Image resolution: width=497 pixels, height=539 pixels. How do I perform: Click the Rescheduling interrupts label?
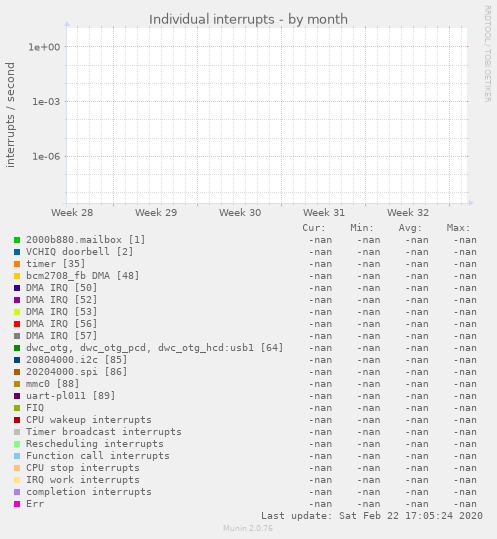pyautogui.click(x=95, y=444)
